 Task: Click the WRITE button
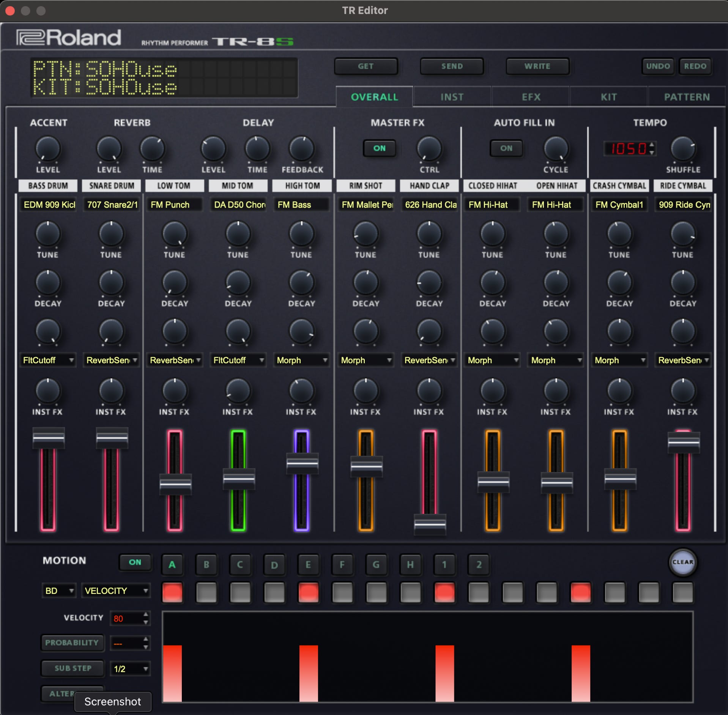[x=537, y=66]
